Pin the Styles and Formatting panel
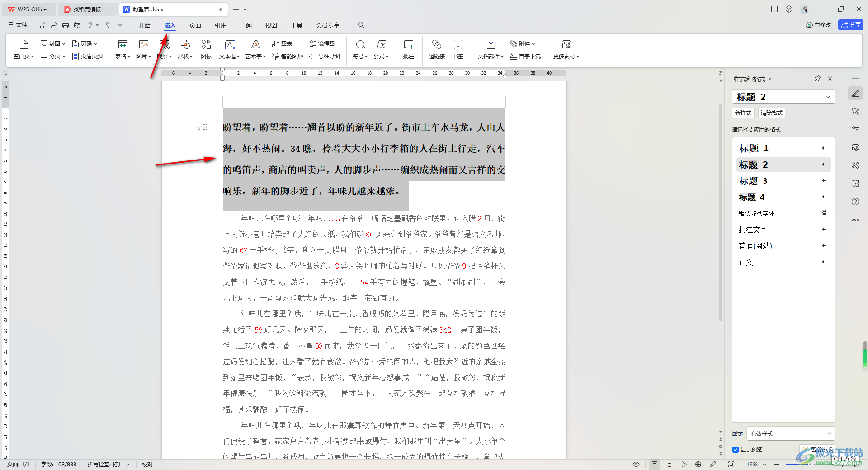This screenshot has height=470, width=868. pos(817,79)
